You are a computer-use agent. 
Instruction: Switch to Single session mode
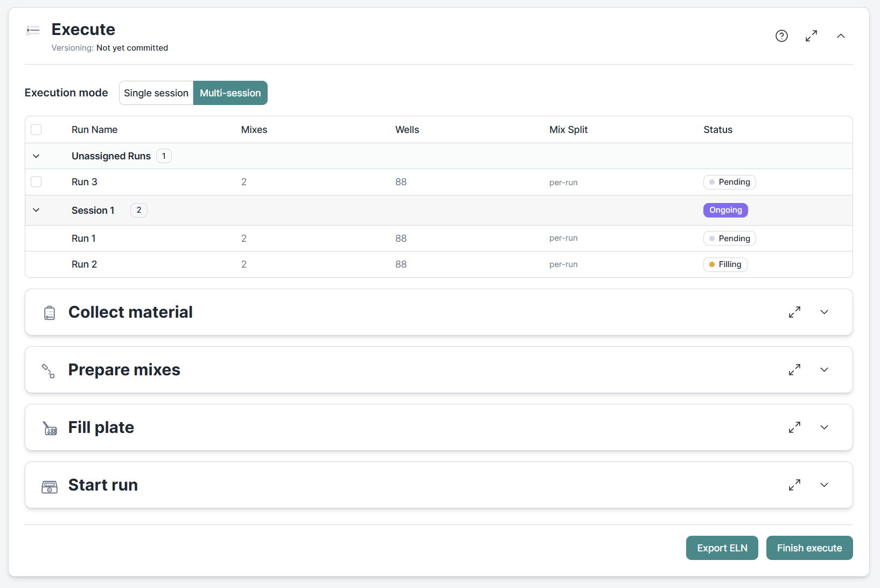(156, 93)
